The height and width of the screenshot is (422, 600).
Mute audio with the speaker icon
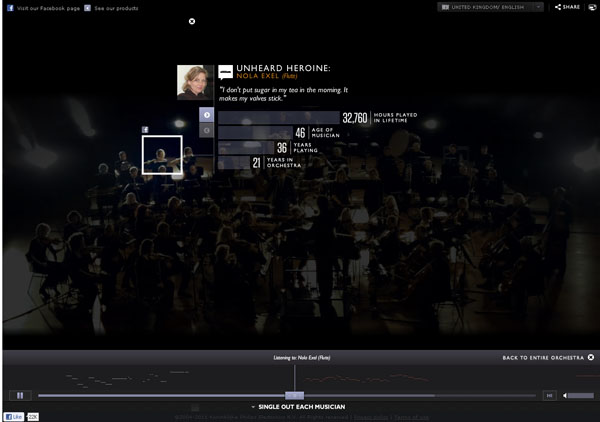click(x=565, y=395)
